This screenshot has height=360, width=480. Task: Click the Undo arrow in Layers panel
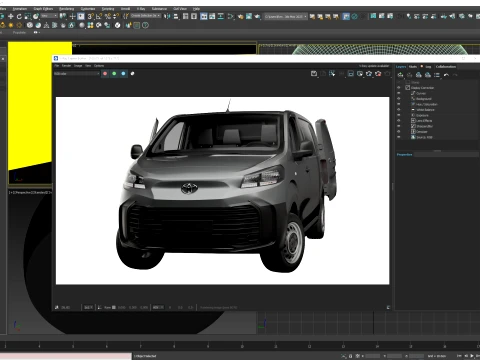pos(446,75)
